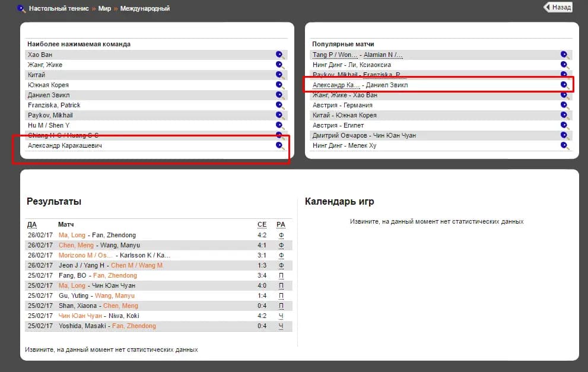Go back with the Назад button

[x=558, y=7]
